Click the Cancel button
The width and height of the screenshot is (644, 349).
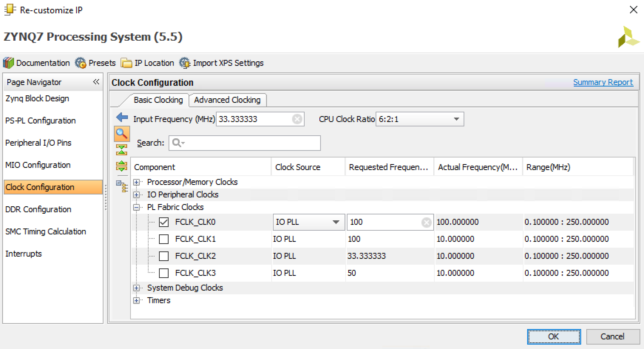pos(613,337)
